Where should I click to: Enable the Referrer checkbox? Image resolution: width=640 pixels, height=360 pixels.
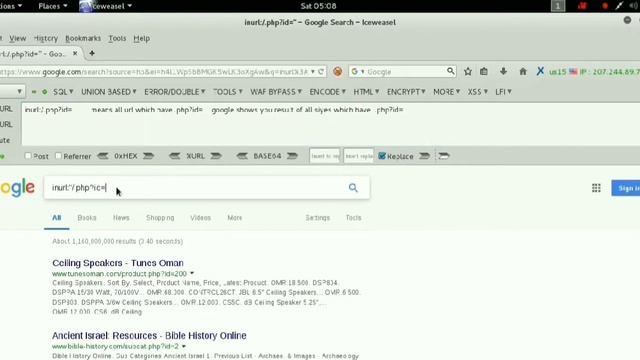click(x=58, y=156)
